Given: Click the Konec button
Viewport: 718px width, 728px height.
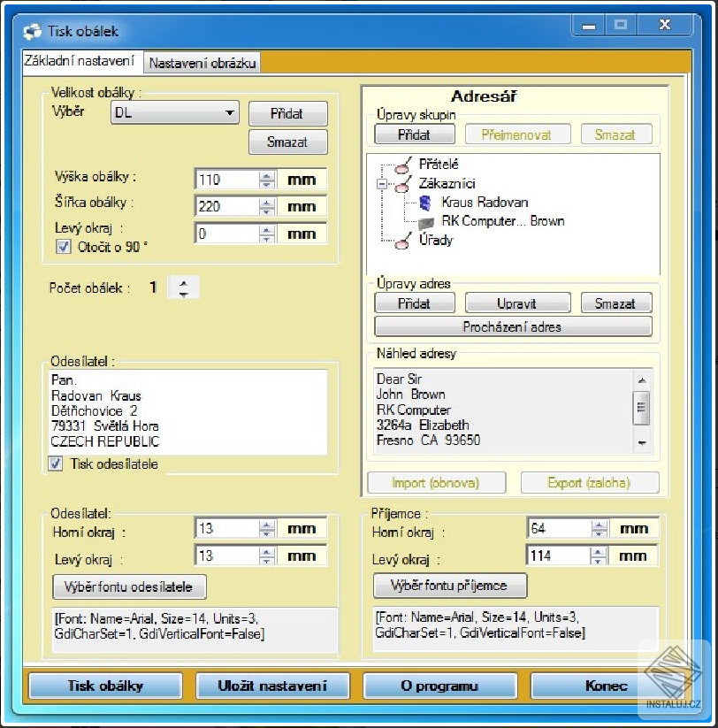Looking at the screenshot, I should click(x=607, y=686).
